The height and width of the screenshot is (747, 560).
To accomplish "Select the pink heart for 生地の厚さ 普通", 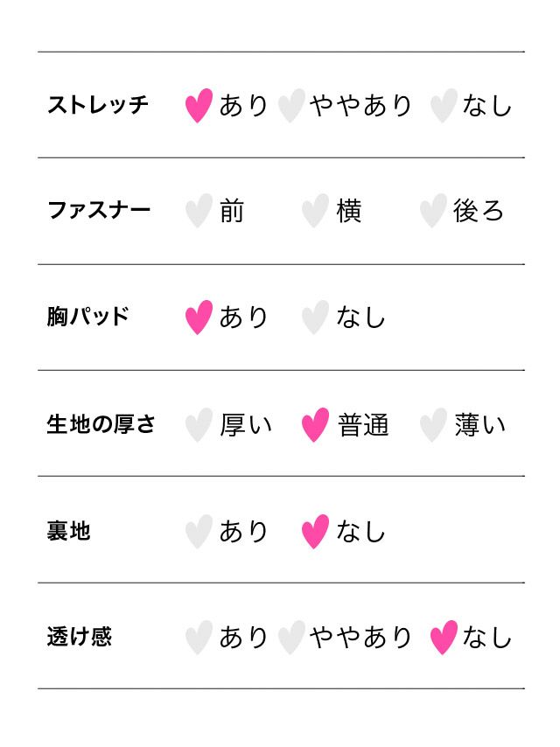I will [x=315, y=424].
